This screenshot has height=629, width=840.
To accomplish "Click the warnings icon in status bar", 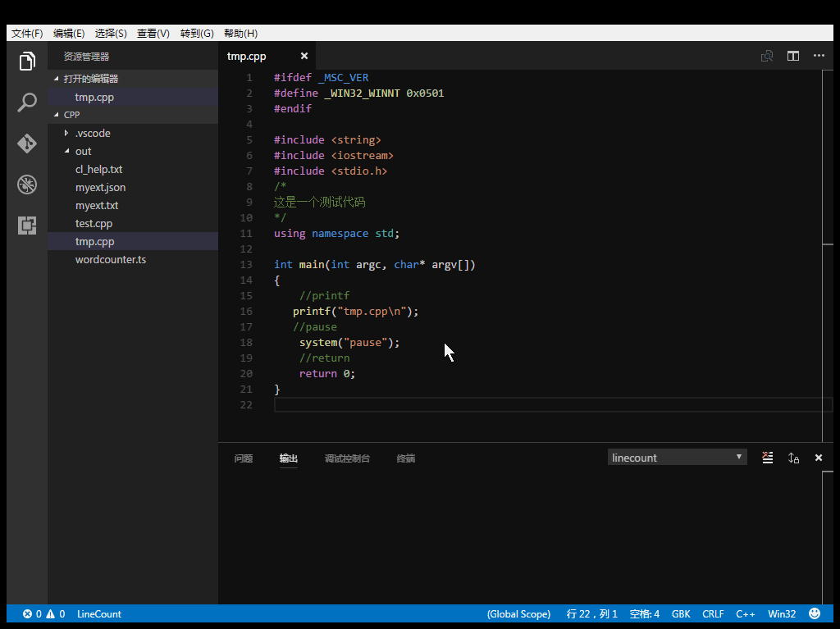I will (50, 614).
